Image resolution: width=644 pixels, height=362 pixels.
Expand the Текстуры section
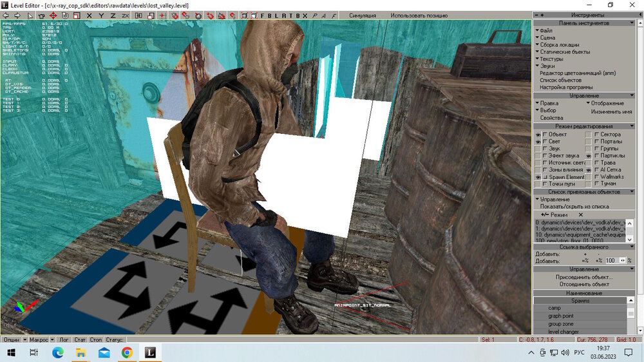551,59
